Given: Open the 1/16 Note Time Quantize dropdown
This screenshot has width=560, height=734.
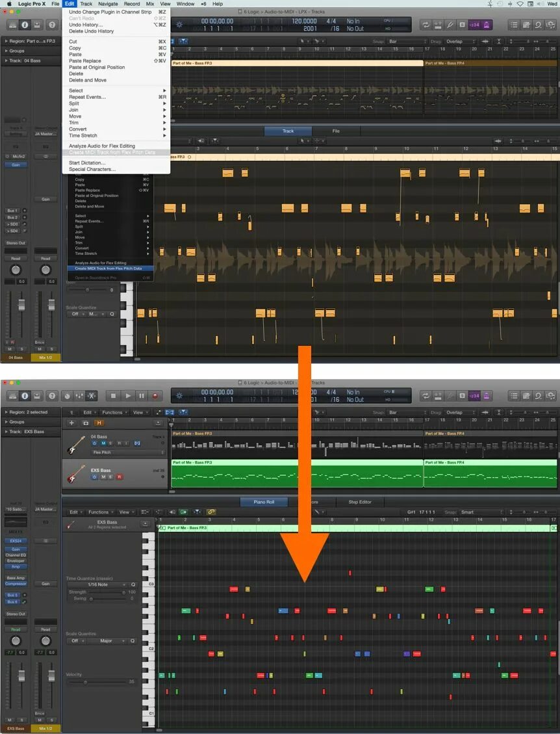Looking at the screenshot, I should (97, 584).
